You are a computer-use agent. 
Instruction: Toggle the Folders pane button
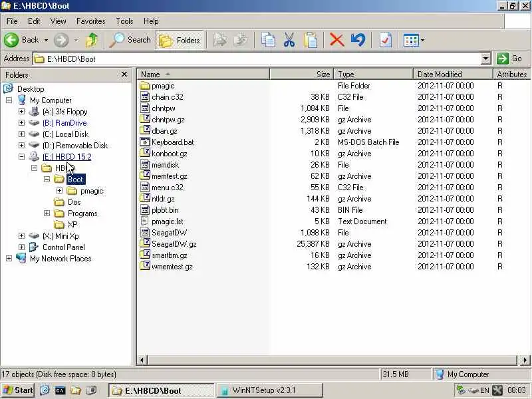(x=180, y=41)
